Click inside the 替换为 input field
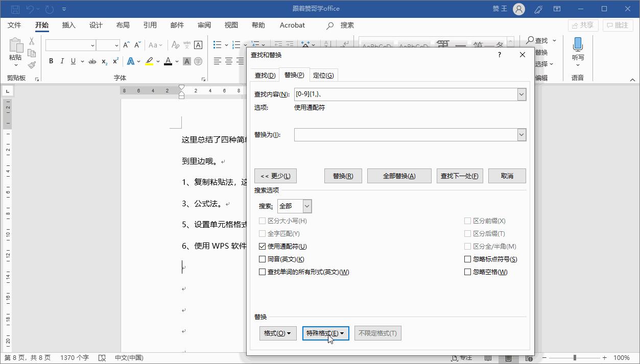Viewport: 640px width, 364px height. coord(404,134)
